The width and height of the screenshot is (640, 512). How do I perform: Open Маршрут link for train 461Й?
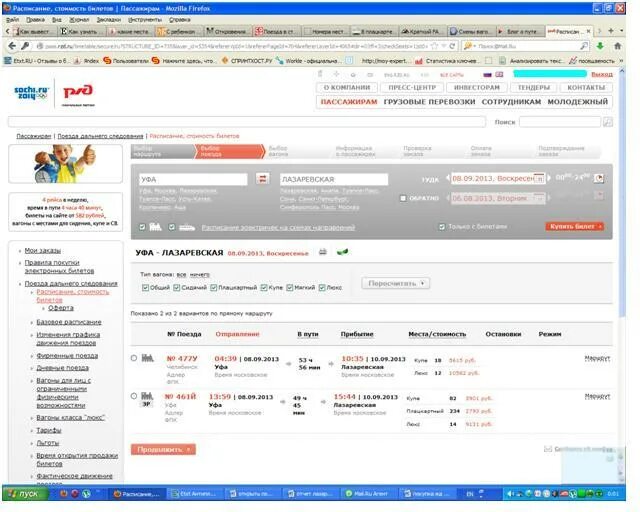(x=597, y=396)
